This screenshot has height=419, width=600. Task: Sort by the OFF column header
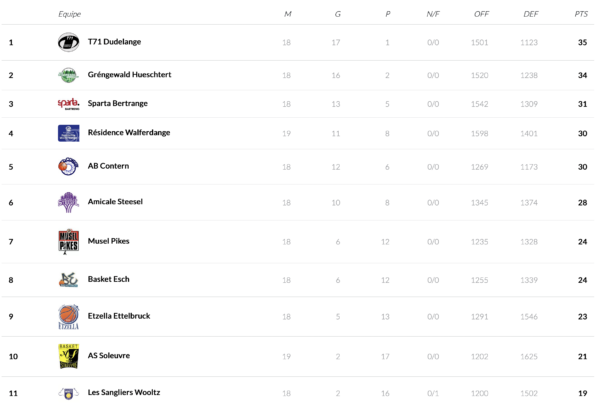[481, 14]
